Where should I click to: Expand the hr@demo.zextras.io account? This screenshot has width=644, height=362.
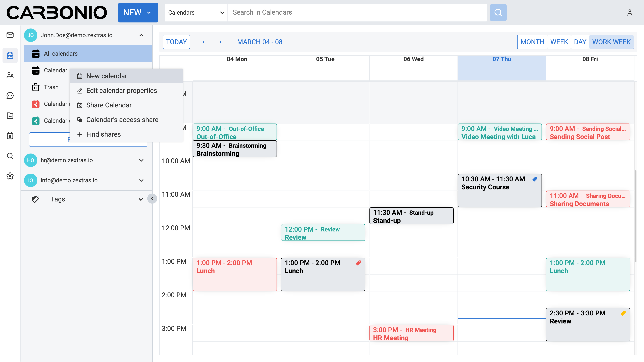[141, 160]
